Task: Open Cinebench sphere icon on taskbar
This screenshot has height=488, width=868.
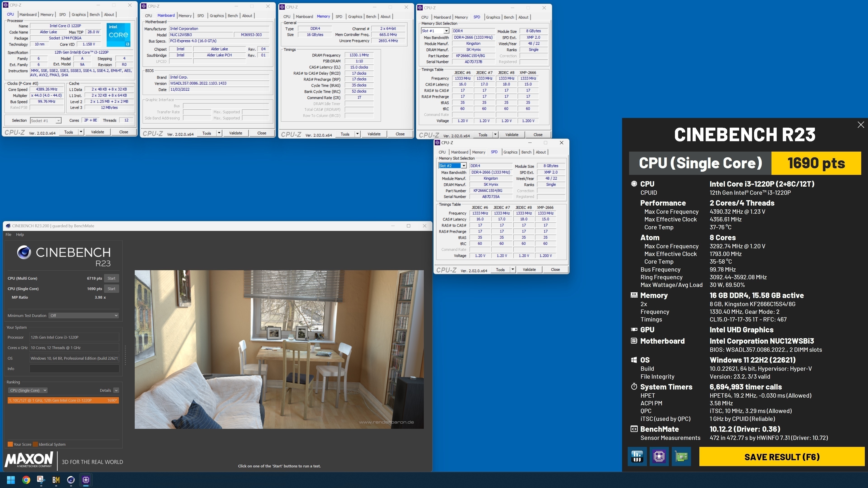Action: pos(71,480)
